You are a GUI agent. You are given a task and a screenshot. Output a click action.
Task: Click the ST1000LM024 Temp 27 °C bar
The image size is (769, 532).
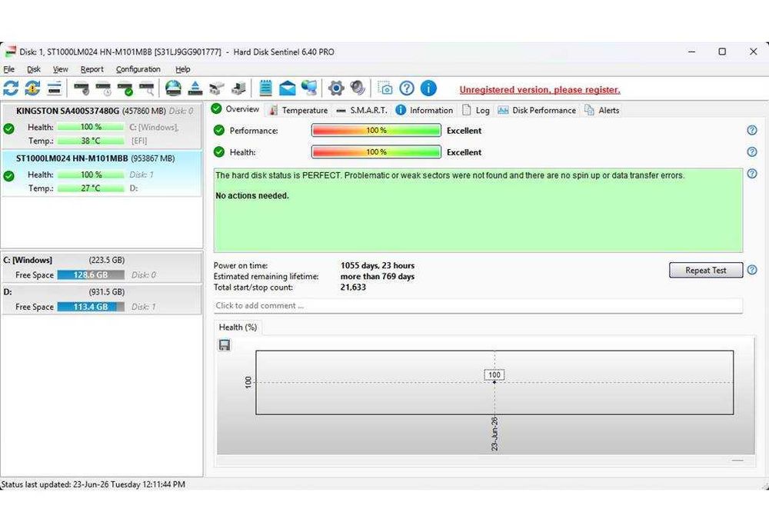(x=91, y=188)
